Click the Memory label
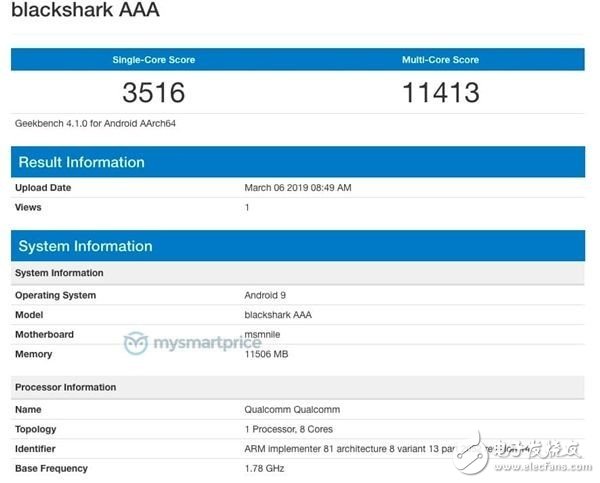 (34, 354)
